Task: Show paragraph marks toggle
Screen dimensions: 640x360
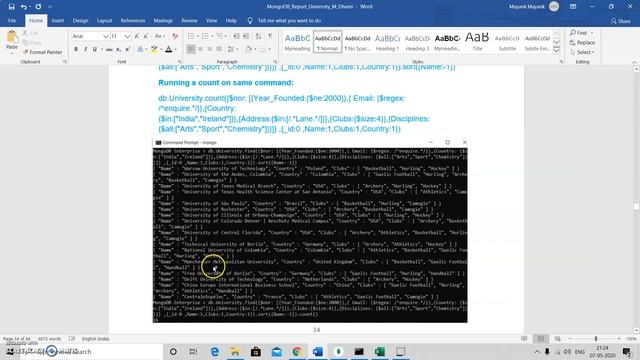Action: pos(270,36)
